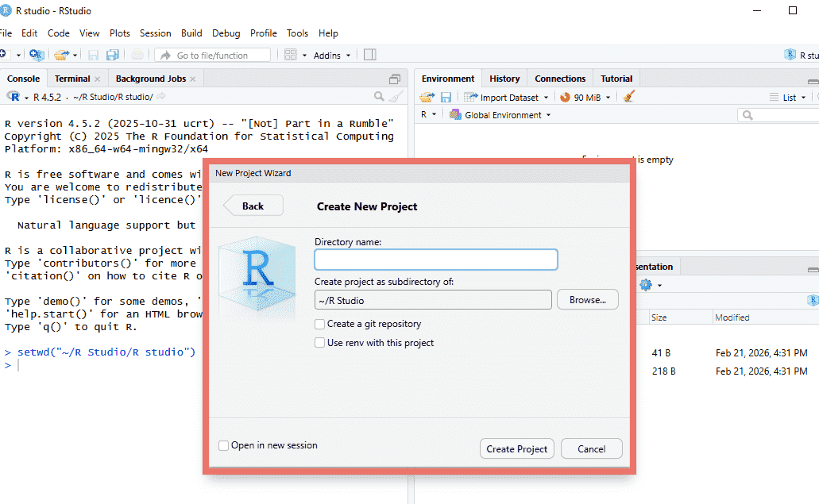
Task: Click the save all documents icon
Action: (112, 55)
